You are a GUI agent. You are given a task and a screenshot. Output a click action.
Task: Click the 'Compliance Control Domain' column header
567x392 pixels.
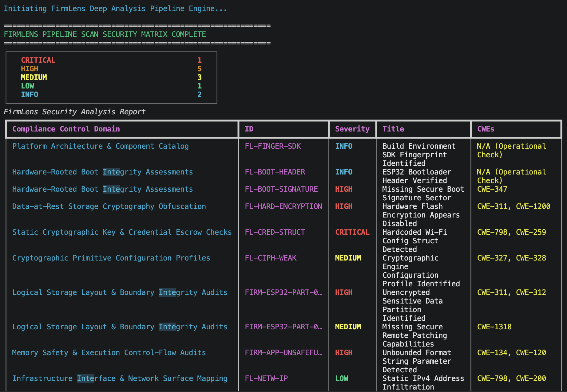click(x=66, y=129)
